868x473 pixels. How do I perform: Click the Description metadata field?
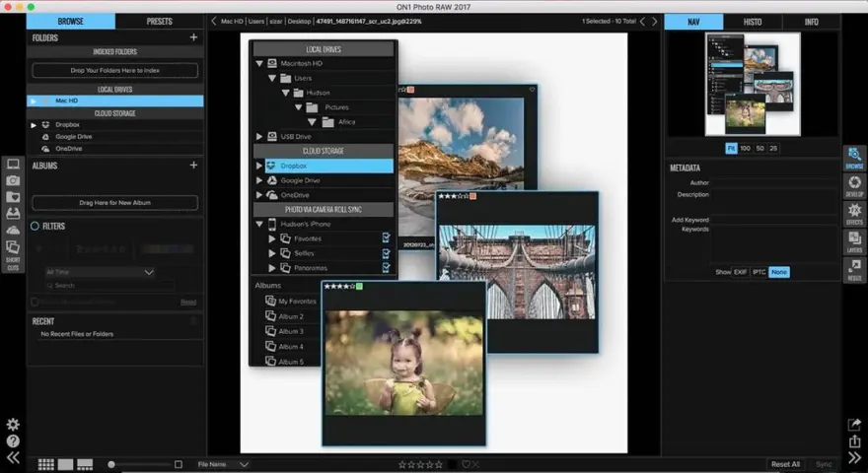774,201
